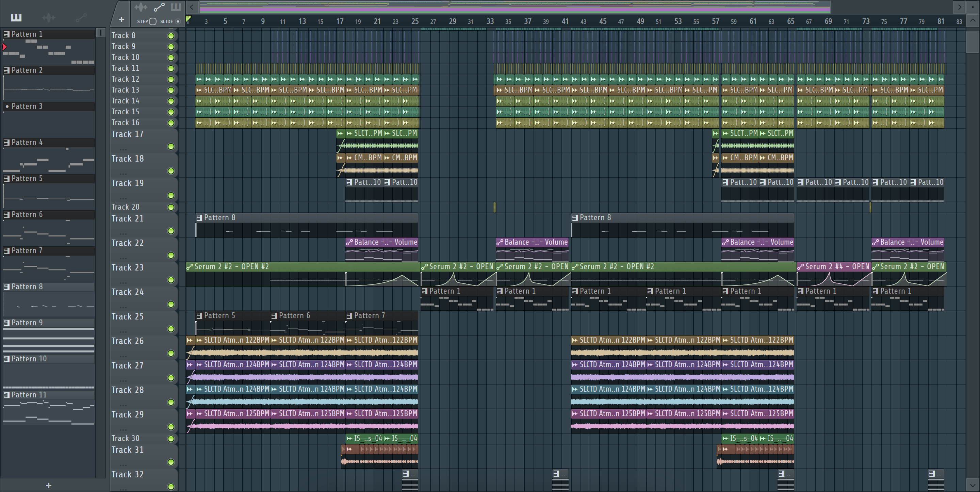The width and height of the screenshot is (980, 492).
Task: Click the Pattern 9 preview thumbnail in picker
Action: pos(49,341)
